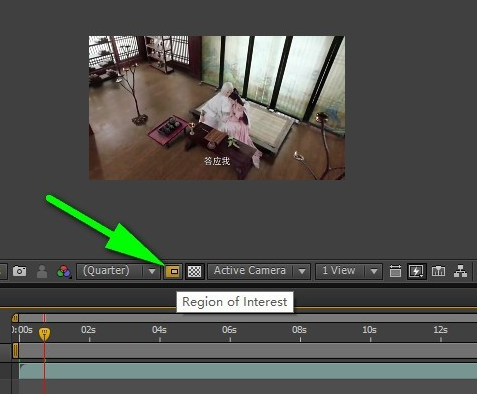The width and height of the screenshot is (477, 394).
Task: Click the 04s mark on time ruler
Action: [x=159, y=330]
